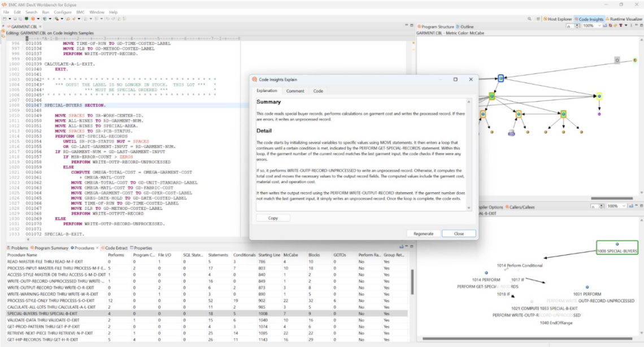
Task: Open the Runtime Visualizer perspective
Action: click(625, 19)
